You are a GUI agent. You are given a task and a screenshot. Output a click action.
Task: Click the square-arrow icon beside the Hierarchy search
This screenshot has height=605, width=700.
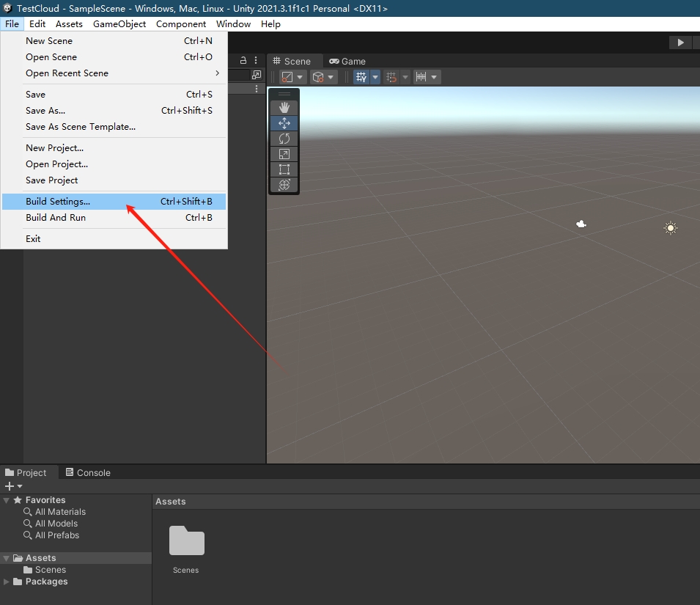(x=257, y=75)
